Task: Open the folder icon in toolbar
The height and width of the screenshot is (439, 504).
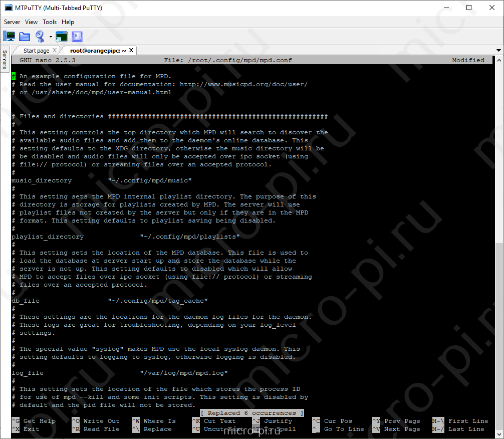Action: point(25,37)
